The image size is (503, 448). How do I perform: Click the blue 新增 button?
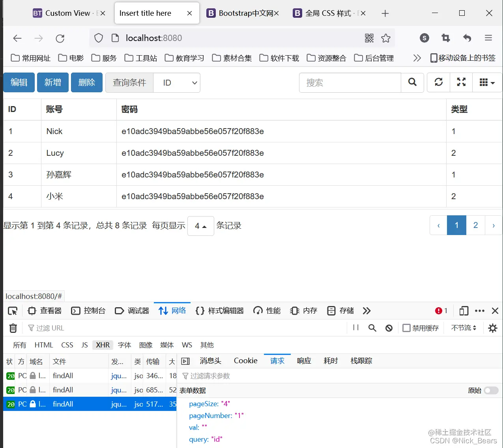pyautogui.click(x=53, y=82)
